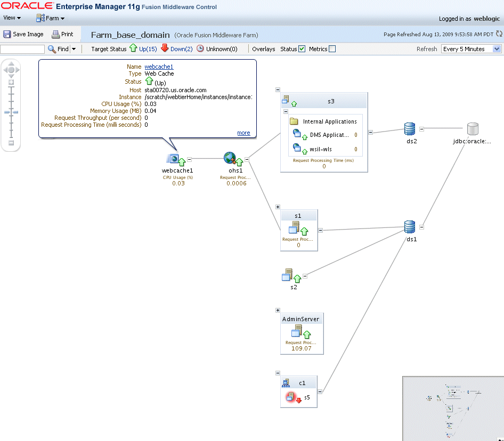Click the search text field

22,49
